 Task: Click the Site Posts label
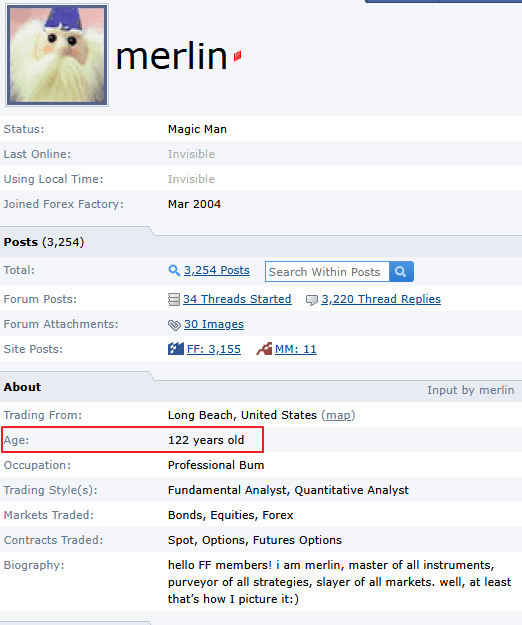[33, 349]
